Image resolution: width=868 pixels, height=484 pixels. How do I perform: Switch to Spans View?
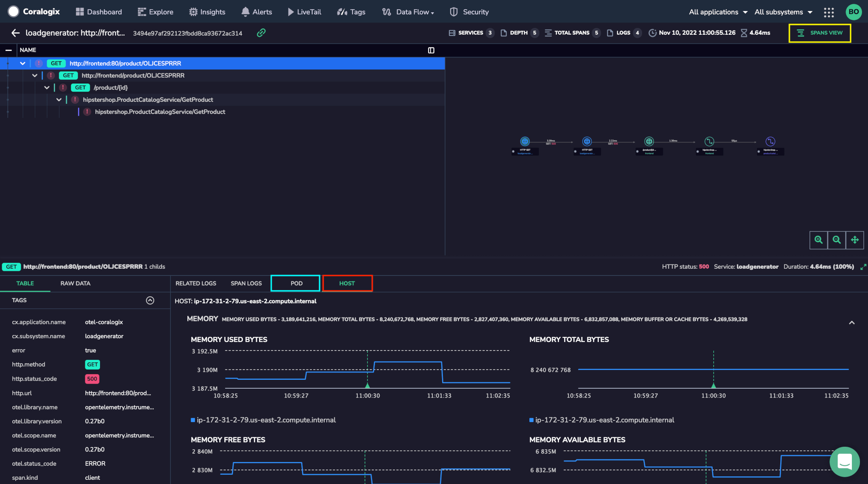[x=820, y=33]
